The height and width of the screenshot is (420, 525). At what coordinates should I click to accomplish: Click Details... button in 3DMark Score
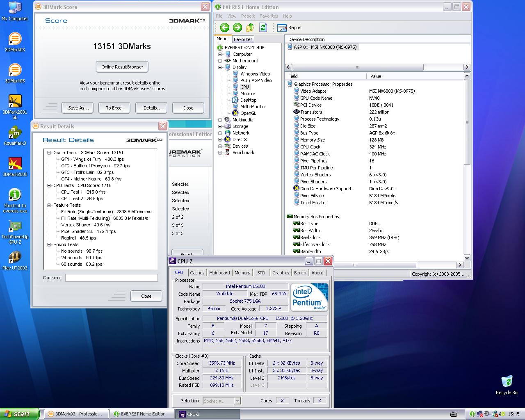[152, 108]
